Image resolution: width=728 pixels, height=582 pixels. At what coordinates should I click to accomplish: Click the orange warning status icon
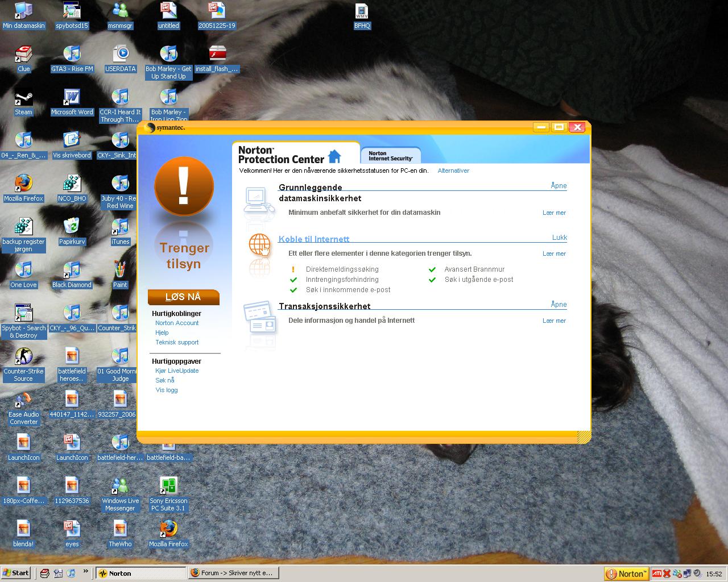[184, 186]
